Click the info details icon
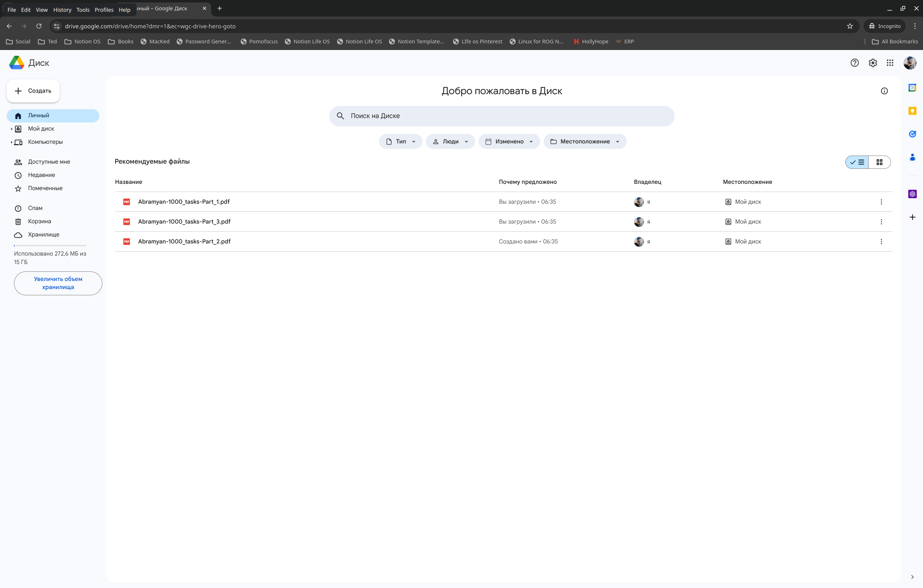 (x=884, y=91)
